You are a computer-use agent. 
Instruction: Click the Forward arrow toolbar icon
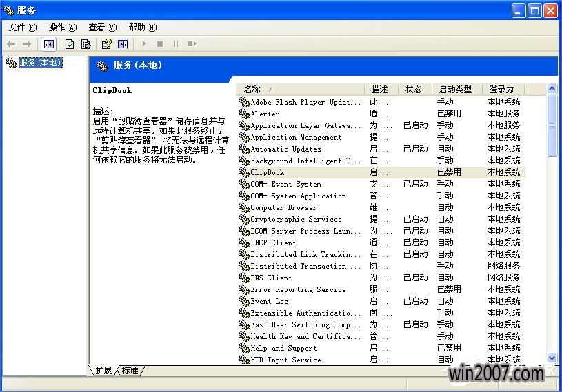point(27,44)
